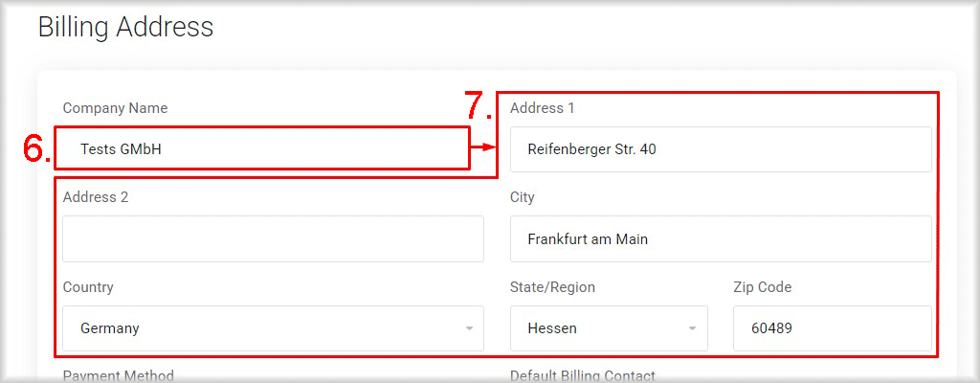
Task: Click the Address 2 label text
Action: [x=96, y=197]
